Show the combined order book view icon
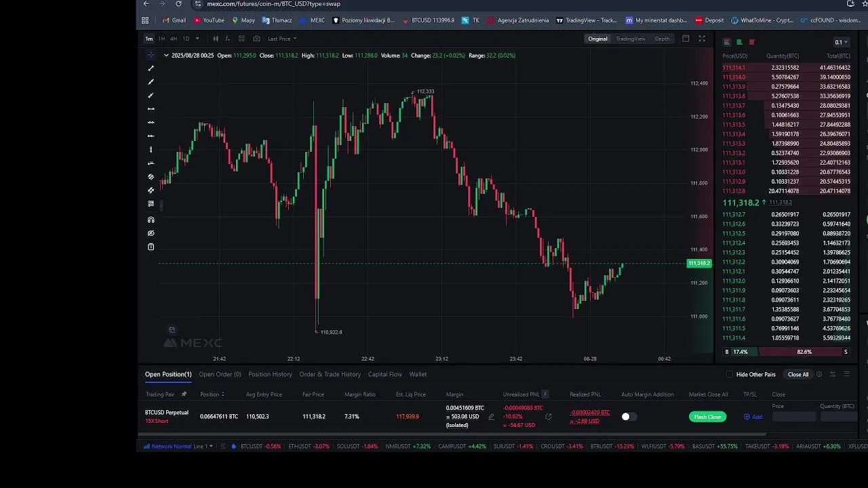868x488 pixels. [727, 42]
